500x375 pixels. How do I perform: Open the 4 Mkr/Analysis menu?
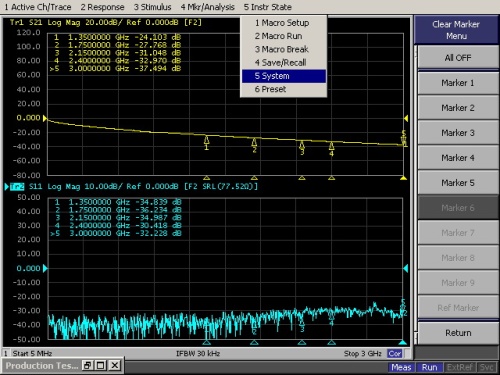click(x=207, y=7)
